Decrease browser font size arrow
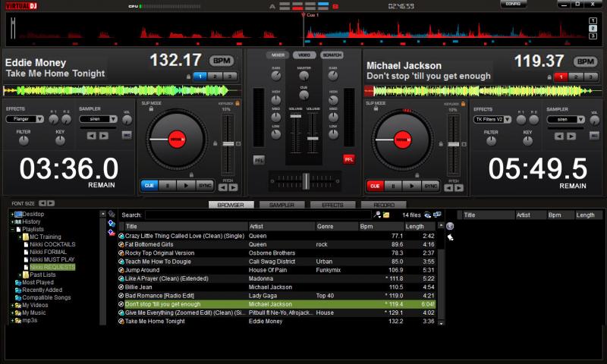Screen dimensions: 607x364 [42, 203]
